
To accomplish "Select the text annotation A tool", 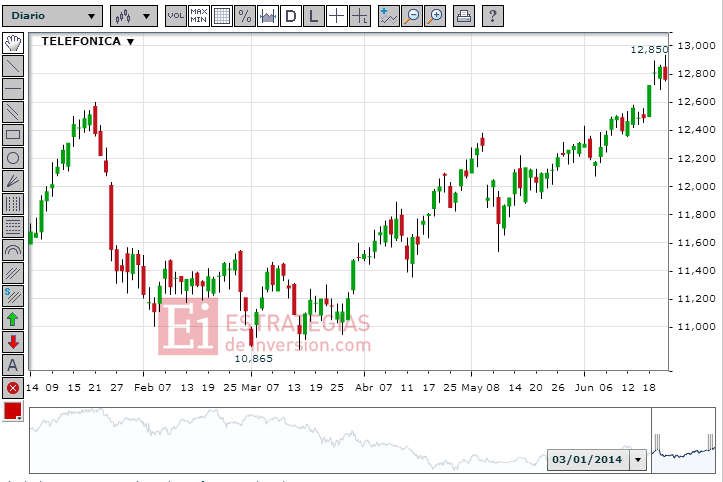I will [x=13, y=365].
